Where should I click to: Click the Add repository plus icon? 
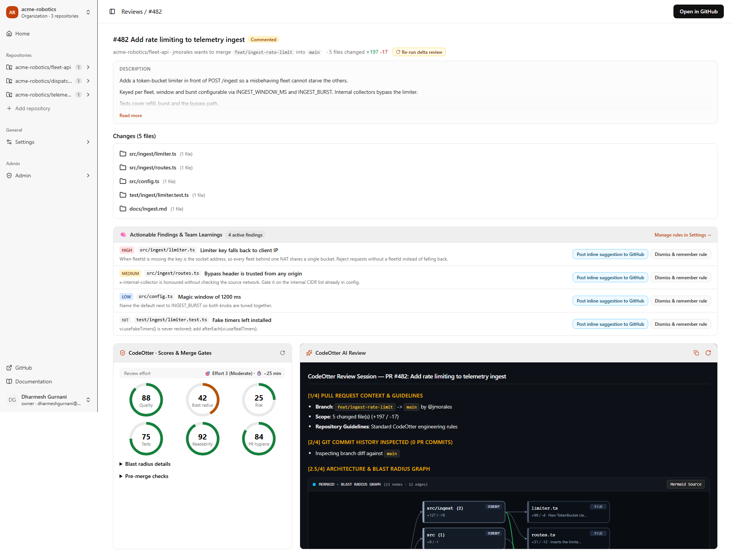(9, 108)
